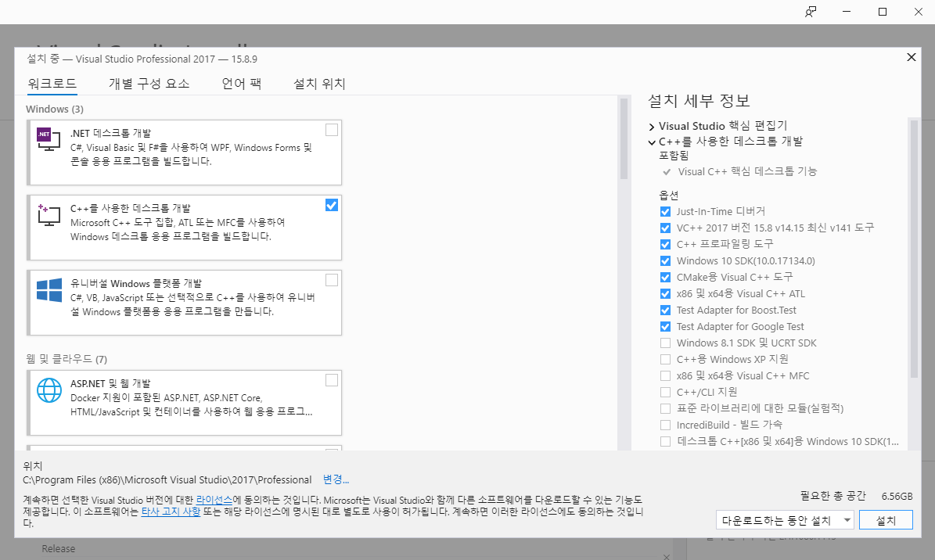This screenshot has width=935, height=560.
Task: Check the 유니버설 Windows 플랫폼 개발 workload checkbox
Action: [332, 280]
